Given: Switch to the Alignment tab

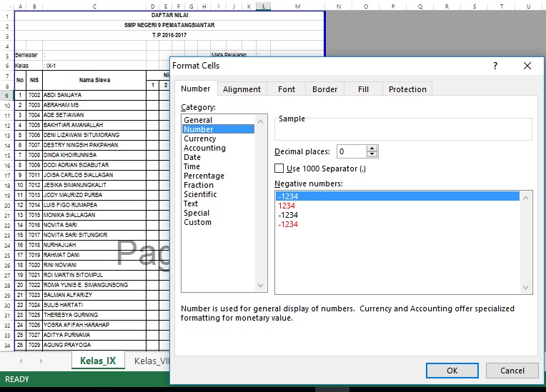Looking at the screenshot, I should pyautogui.click(x=242, y=89).
